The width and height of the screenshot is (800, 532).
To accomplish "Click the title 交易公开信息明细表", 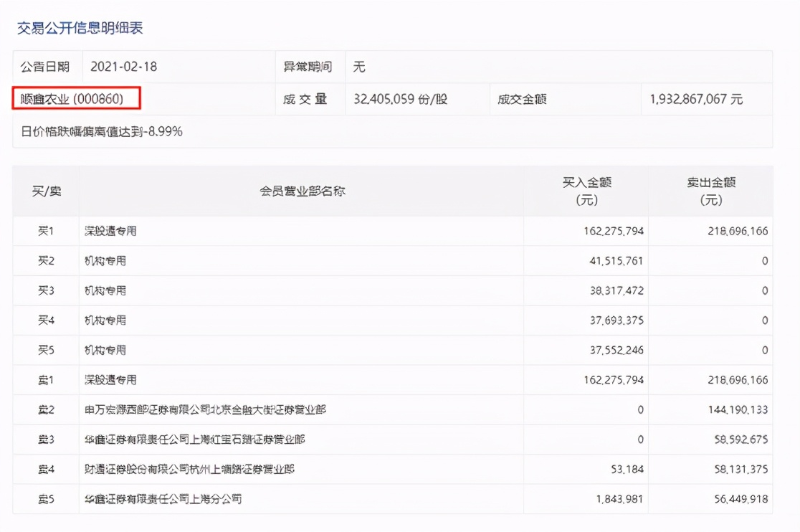I will coord(80,28).
